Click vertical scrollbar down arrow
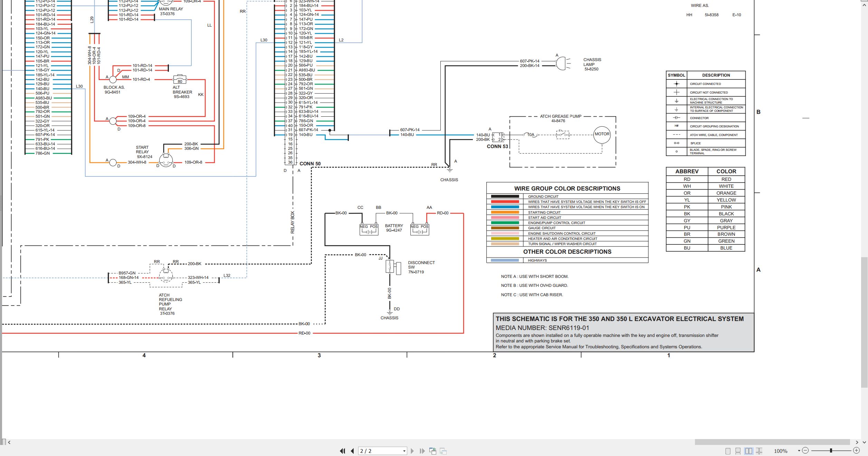This screenshot has height=456, width=868. pos(865,442)
